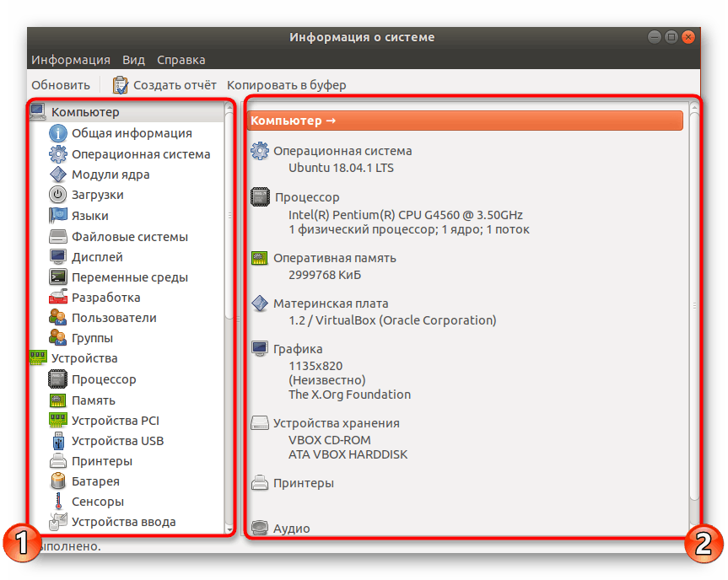This screenshot has height=580, width=728.
Task: Click the 2999768 КиБ memory value
Action: pyautogui.click(x=325, y=275)
